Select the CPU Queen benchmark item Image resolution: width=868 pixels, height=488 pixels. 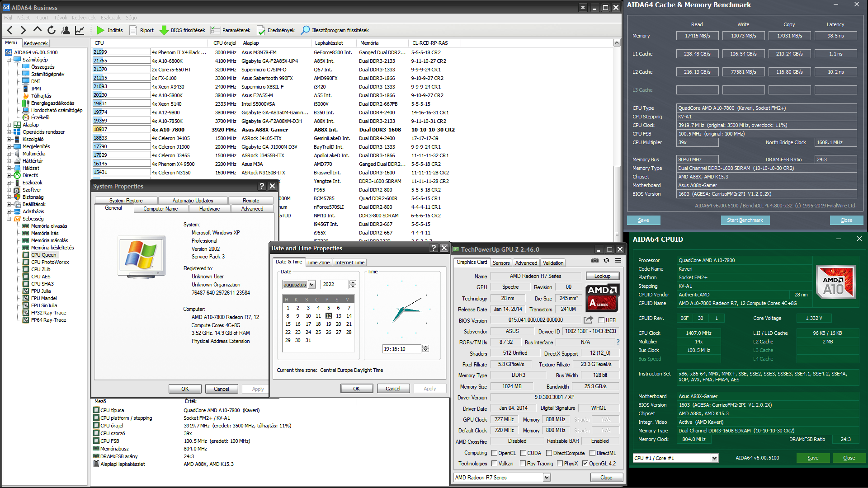pos(43,255)
